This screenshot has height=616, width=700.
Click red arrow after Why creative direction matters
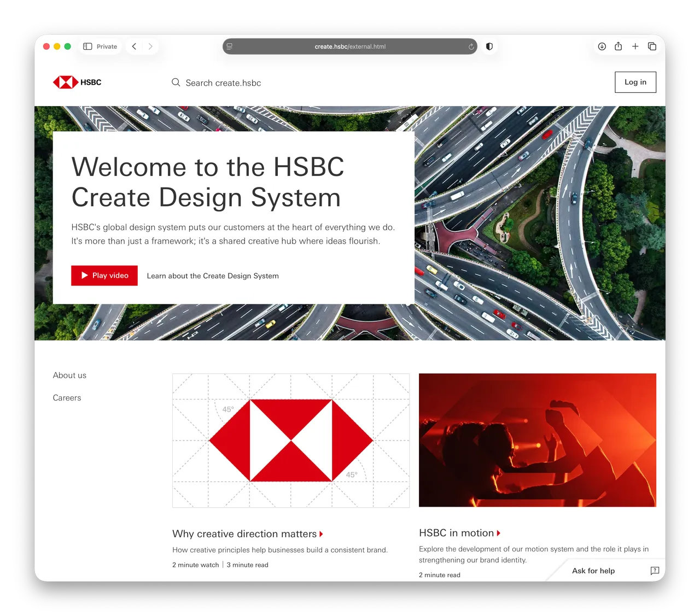(x=321, y=534)
